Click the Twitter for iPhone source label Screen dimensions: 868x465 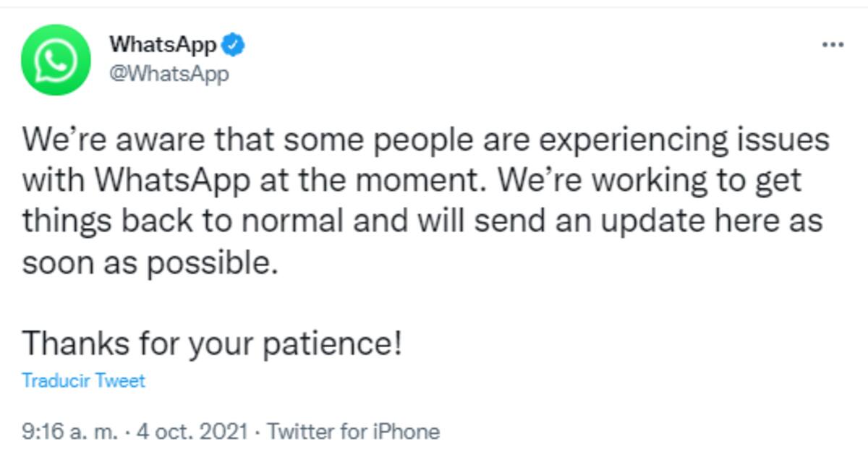(x=354, y=432)
